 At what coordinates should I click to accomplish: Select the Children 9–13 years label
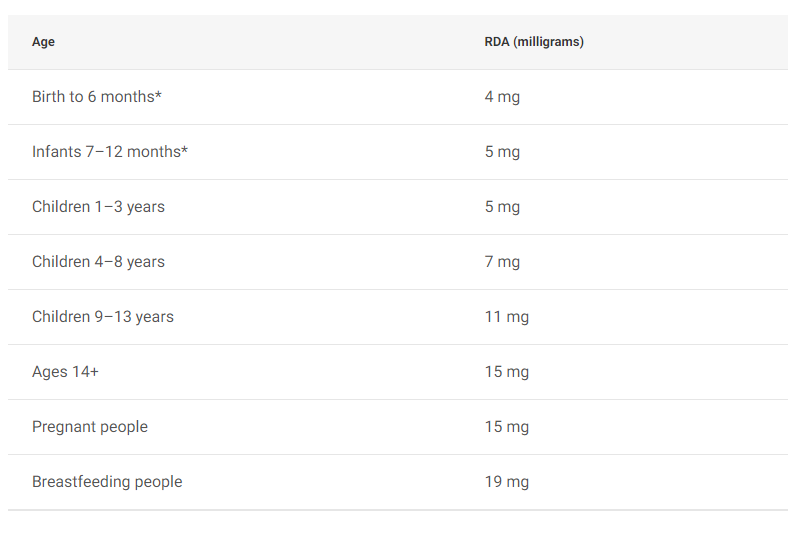pos(102,317)
